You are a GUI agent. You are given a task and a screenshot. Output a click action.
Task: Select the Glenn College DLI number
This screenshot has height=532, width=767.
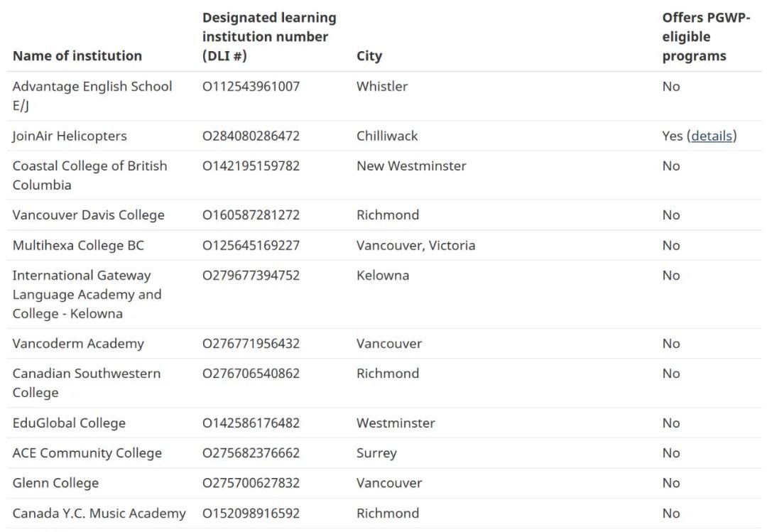click(251, 482)
